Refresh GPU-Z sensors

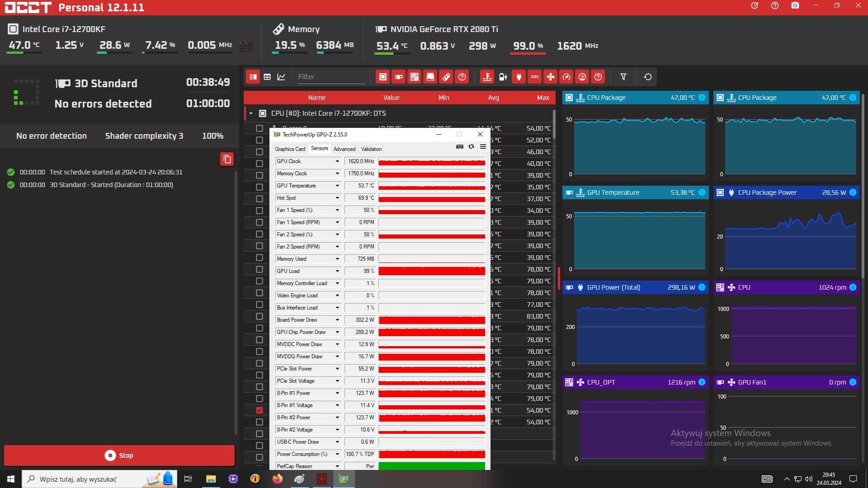point(471,146)
